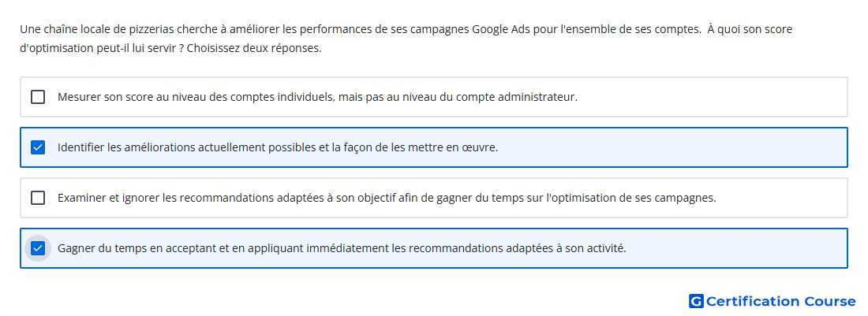The image size is (868, 316).
Task: Uncheck the "Identifier les améliorations" checkbox
Action: (x=38, y=147)
